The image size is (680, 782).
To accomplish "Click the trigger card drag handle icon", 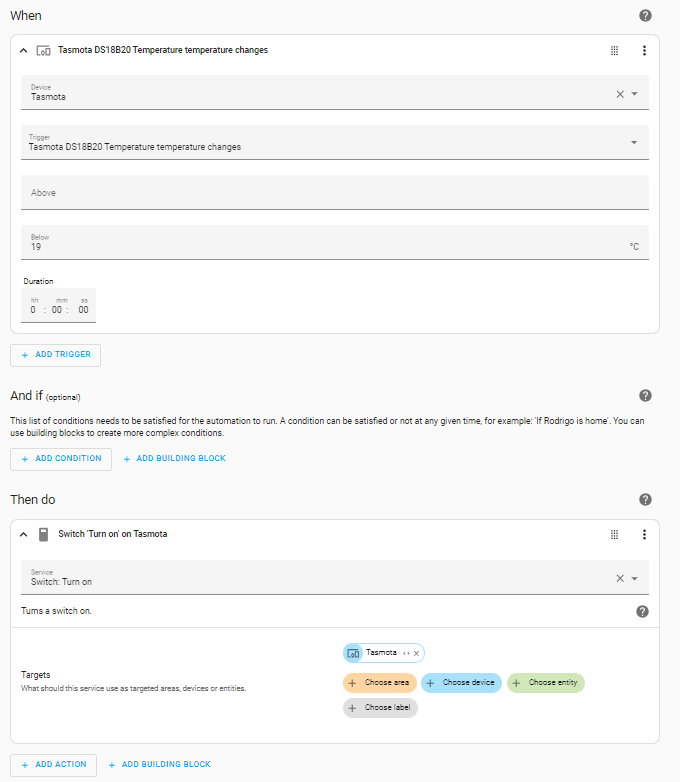I will (x=615, y=50).
